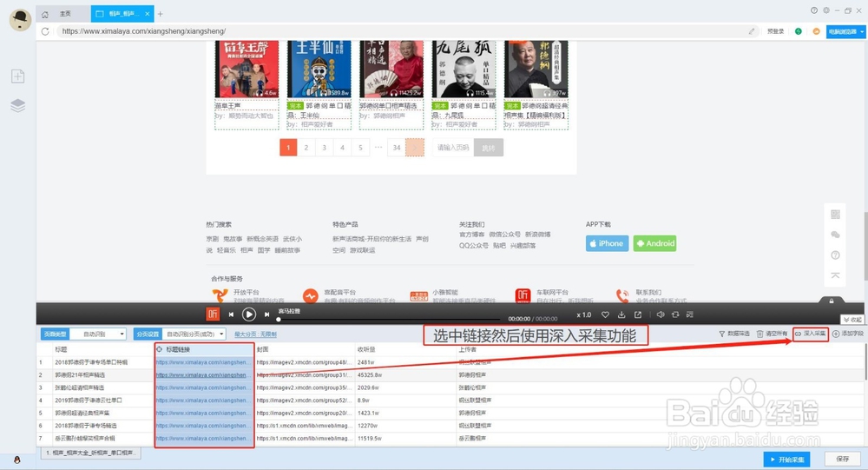Open the blue browser mode dropdown
This screenshot has height=470, width=868.
point(845,31)
